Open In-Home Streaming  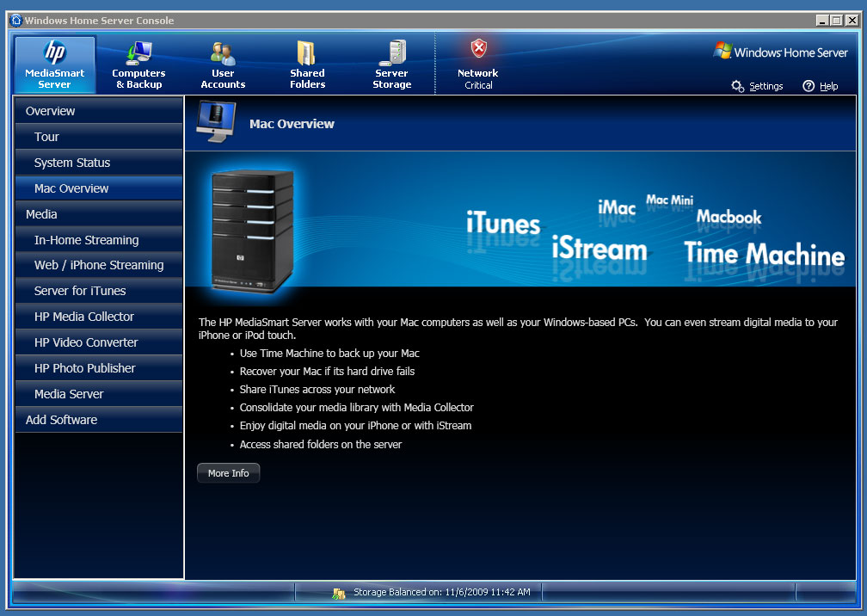coord(98,240)
